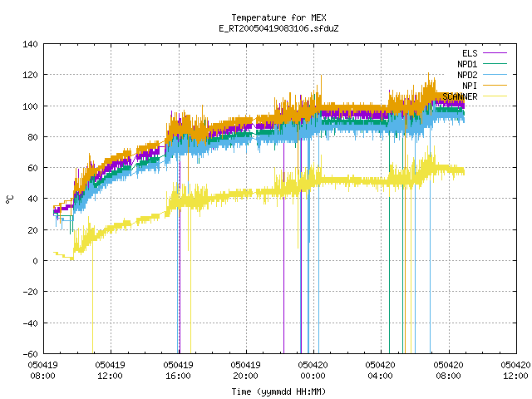Click the y-axis tick label 140
The image size is (532, 399).
(30, 44)
